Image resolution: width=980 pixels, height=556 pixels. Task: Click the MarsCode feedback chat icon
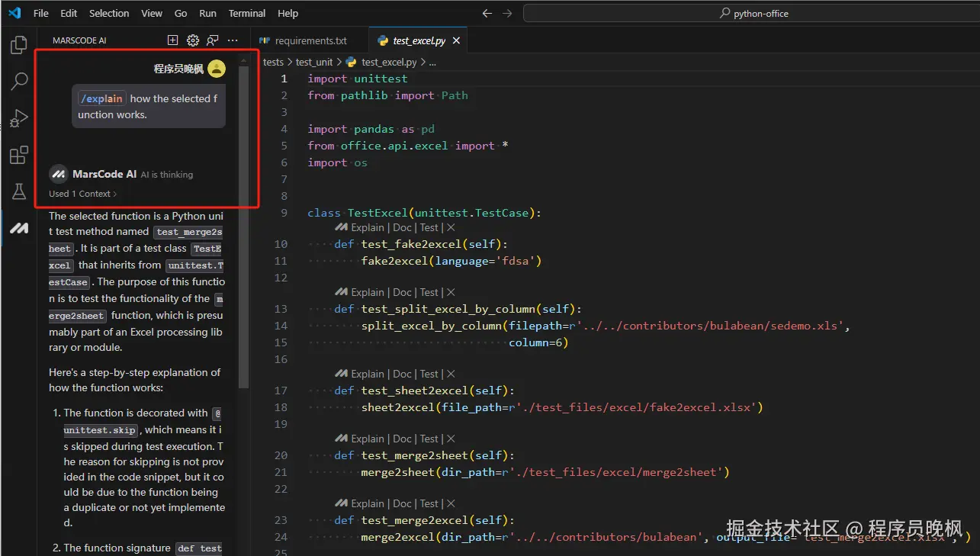(x=213, y=40)
